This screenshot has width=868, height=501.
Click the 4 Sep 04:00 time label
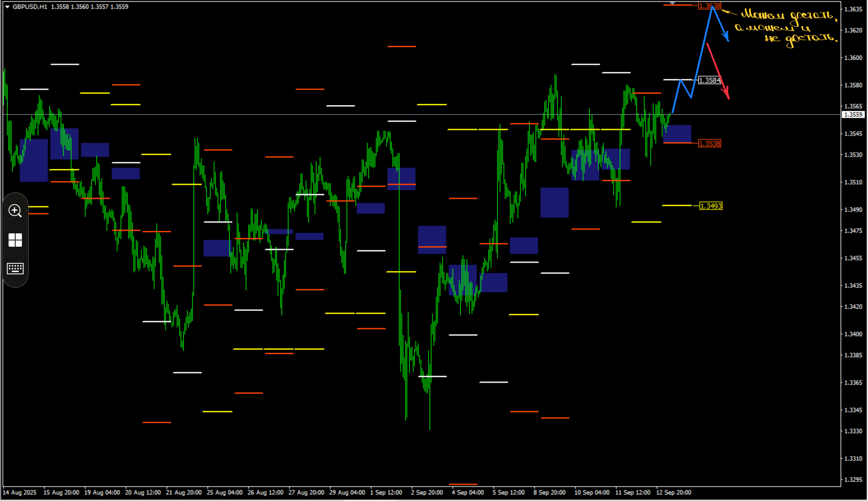(468, 492)
